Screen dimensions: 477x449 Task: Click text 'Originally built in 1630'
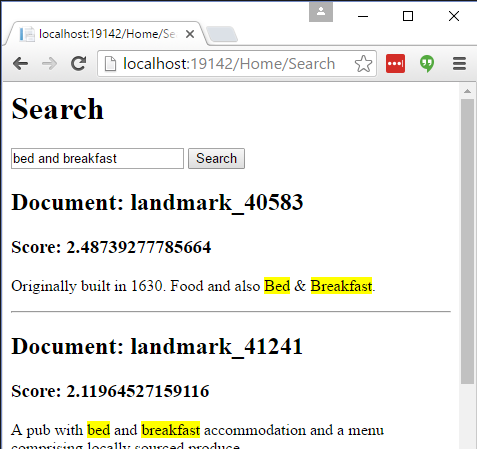click(x=87, y=286)
